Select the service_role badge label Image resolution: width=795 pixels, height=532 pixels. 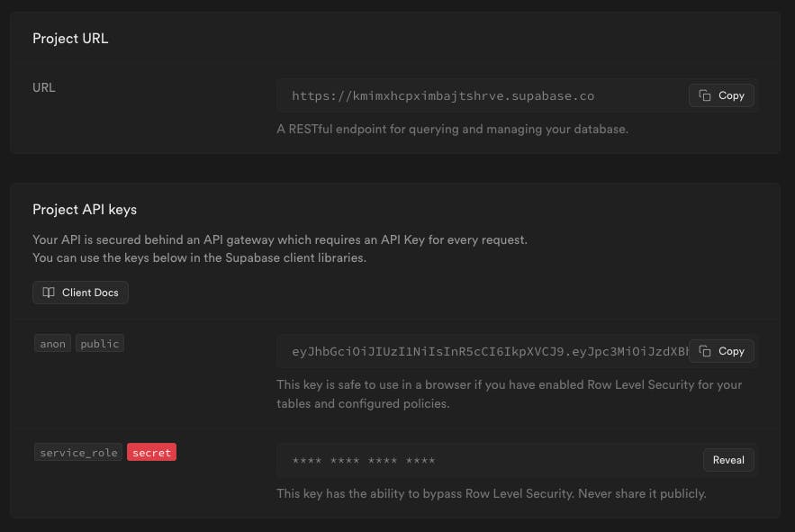pos(77,452)
